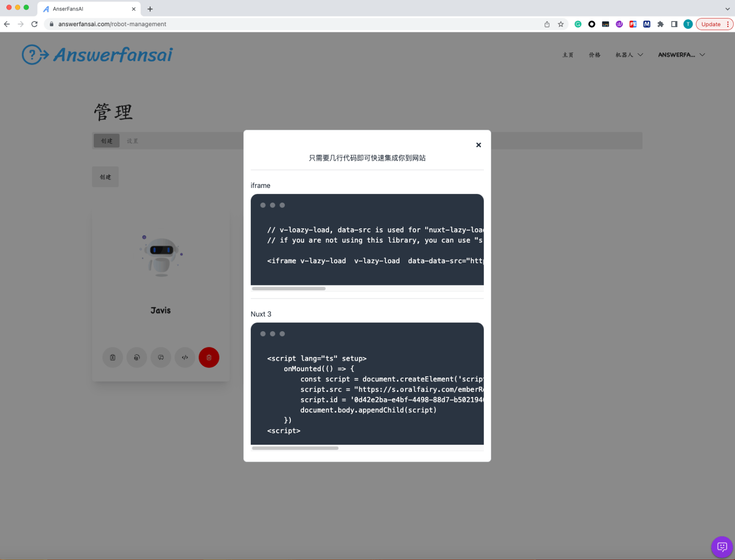Click the embed code icon on Javis card
This screenshot has height=560, width=735.
pyautogui.click(x=185, y=357)
